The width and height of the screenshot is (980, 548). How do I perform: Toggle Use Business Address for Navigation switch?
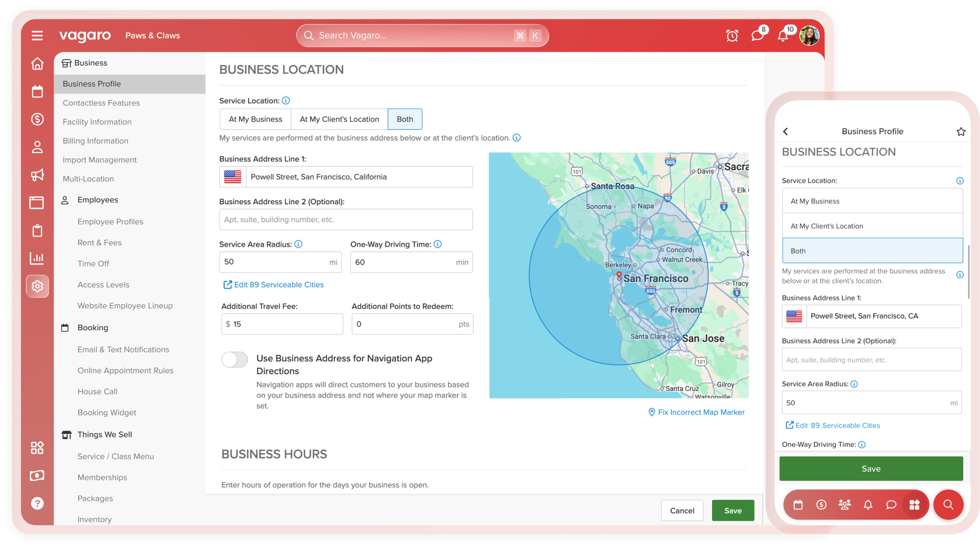234,359
